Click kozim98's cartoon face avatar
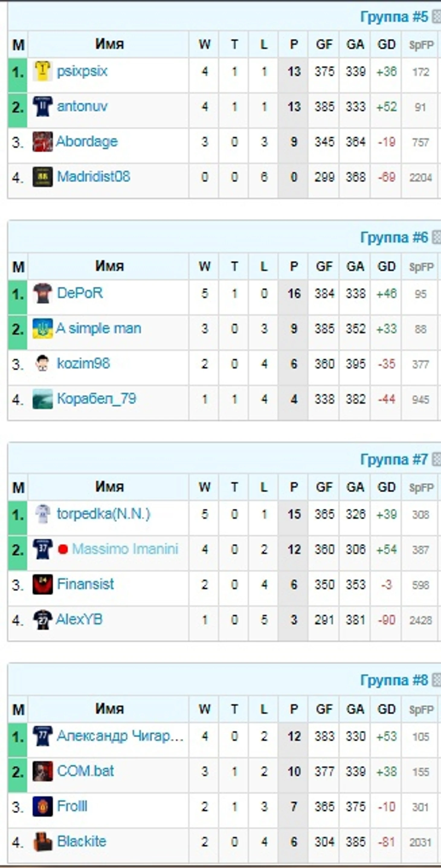 click(x=42, y=364)
